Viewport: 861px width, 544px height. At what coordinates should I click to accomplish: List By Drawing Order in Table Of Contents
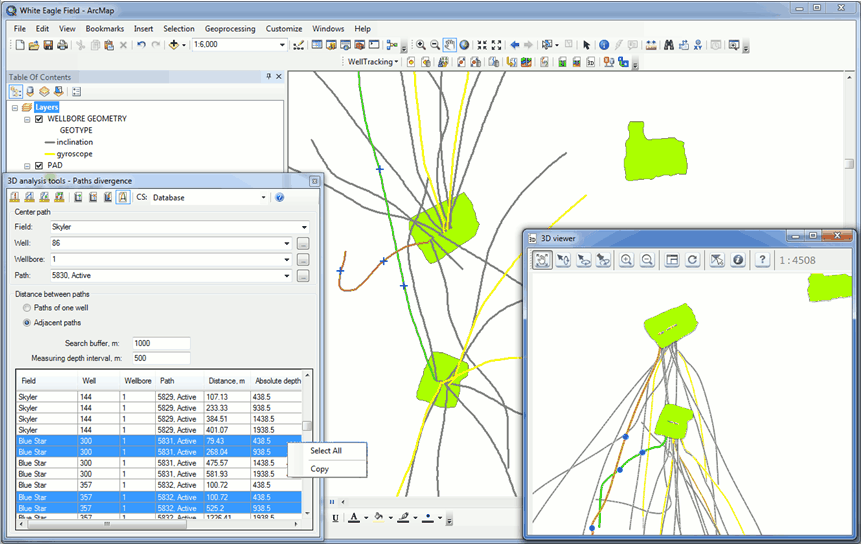pos(16,92)
